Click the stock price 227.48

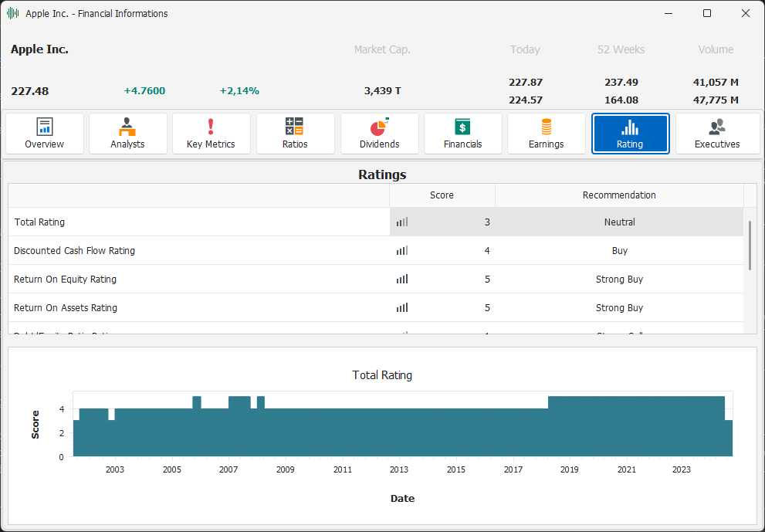pos(30,91)
